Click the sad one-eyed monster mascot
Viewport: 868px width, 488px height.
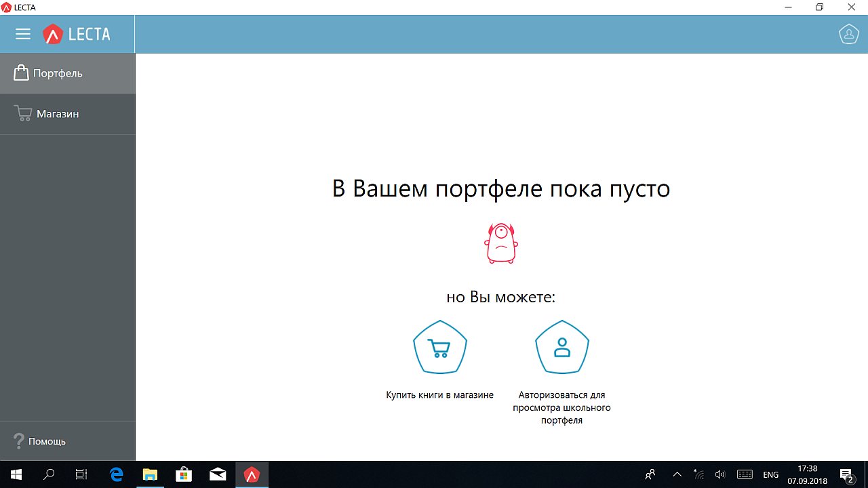click(501, 243)
